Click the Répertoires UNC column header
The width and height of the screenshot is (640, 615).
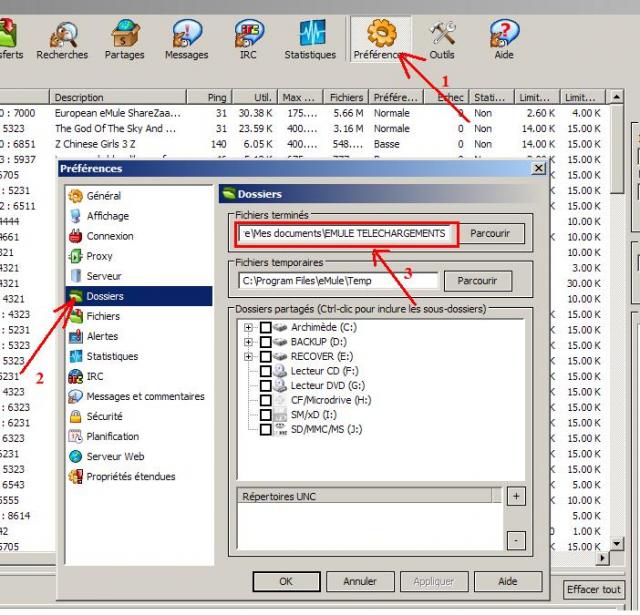[x=364, y=496]
